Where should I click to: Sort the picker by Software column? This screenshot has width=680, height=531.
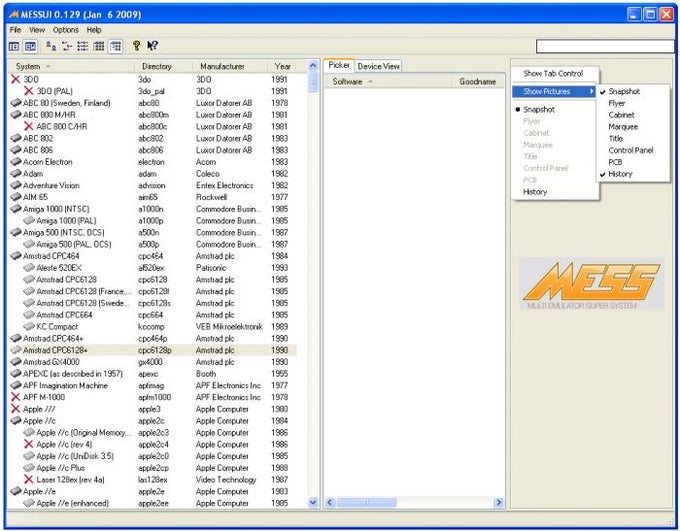click(388, 82)
